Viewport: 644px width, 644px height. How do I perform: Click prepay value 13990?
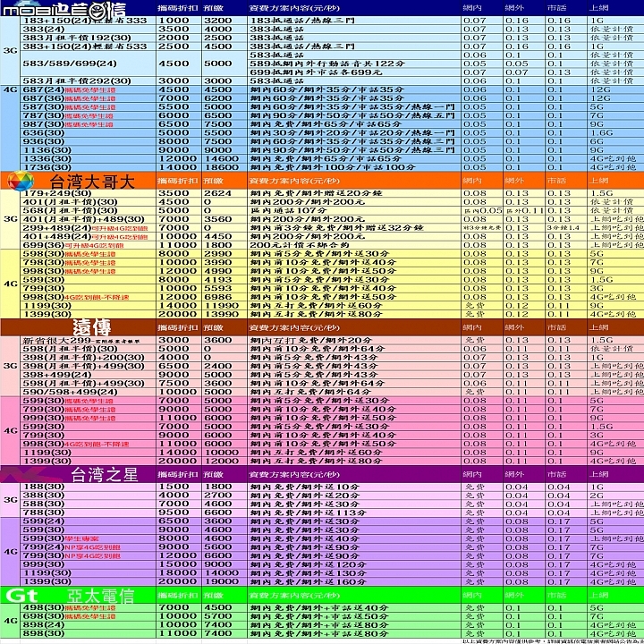click(222, 314)
